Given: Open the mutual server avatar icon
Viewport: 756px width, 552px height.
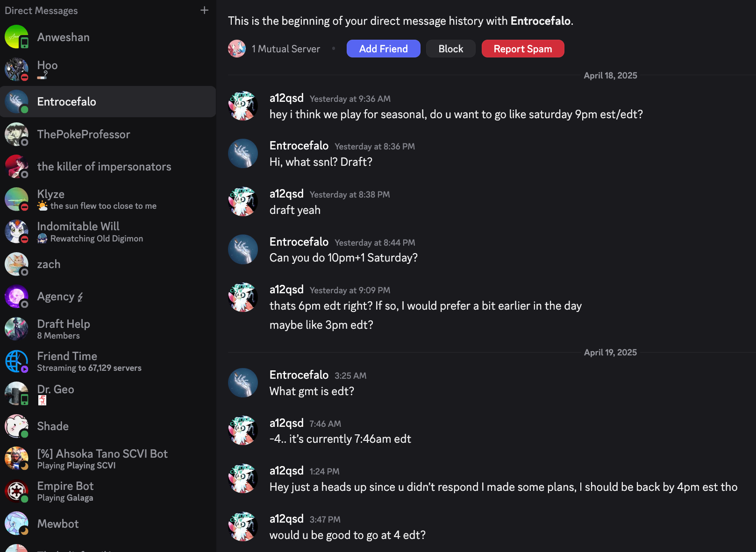Looking at the screenshot, I should click(x=237, y=49).
